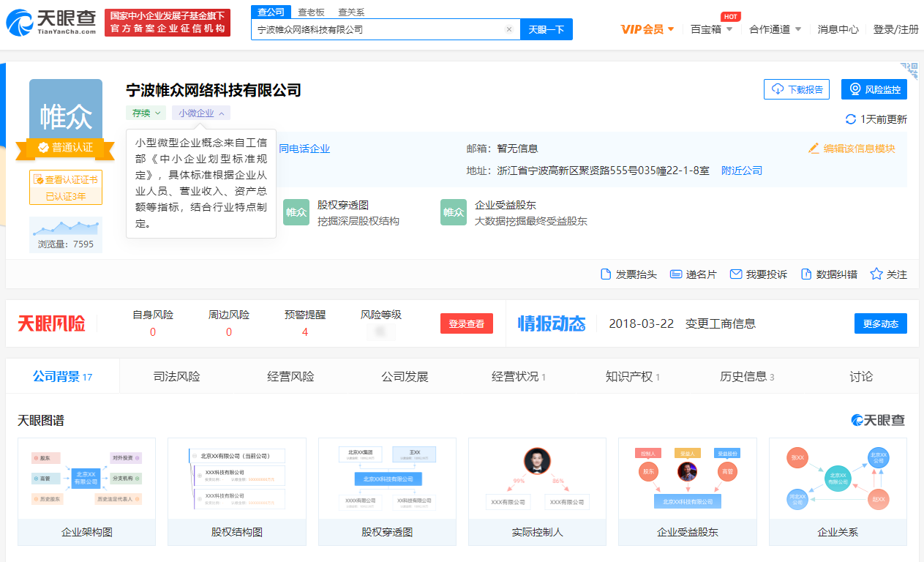This screenshot has height=562, width=924.
Task: Switch to the 查公司 search tab
Action: tap(271, 12)
